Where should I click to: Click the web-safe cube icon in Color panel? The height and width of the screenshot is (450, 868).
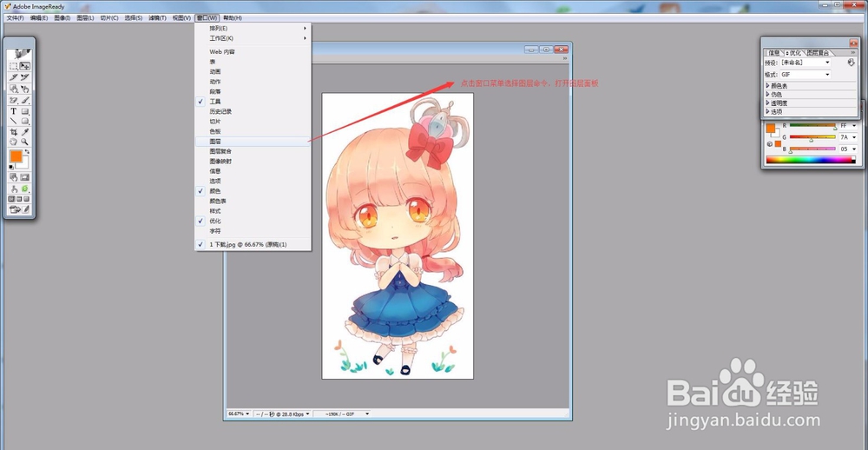point(769,144)
